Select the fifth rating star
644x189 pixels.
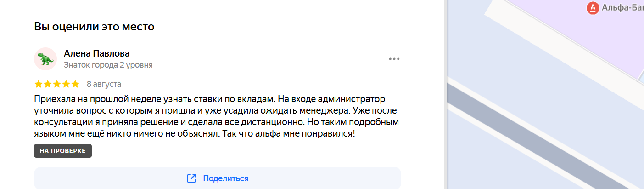coord(75,84)
